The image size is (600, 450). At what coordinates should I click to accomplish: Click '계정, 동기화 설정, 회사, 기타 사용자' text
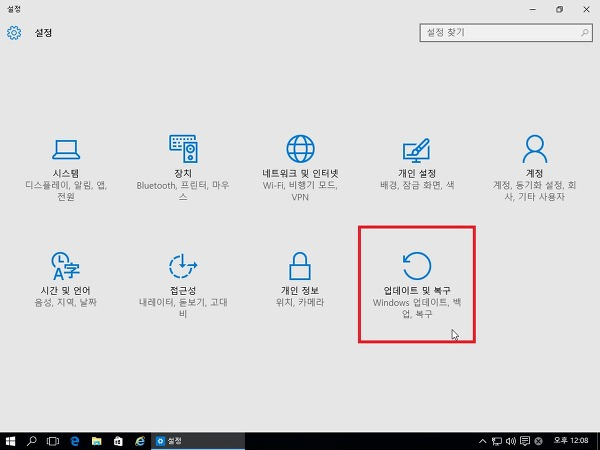tap(535, 191)
